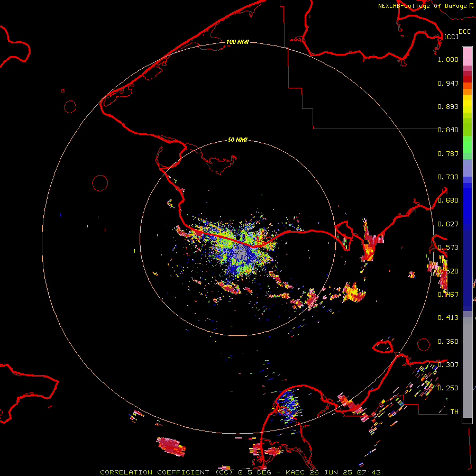Click the 100 NMI range ring label
This screenshot has width=476, height=476.
237,42
